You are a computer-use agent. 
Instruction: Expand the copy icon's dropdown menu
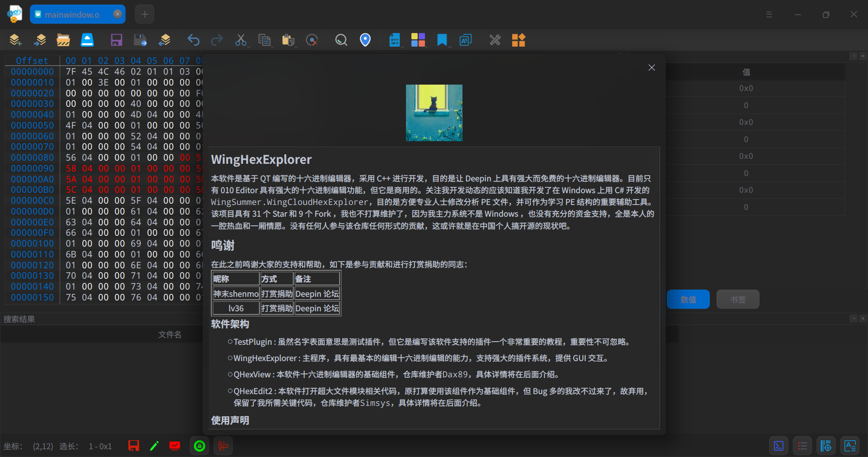click(x=272, y=47)
